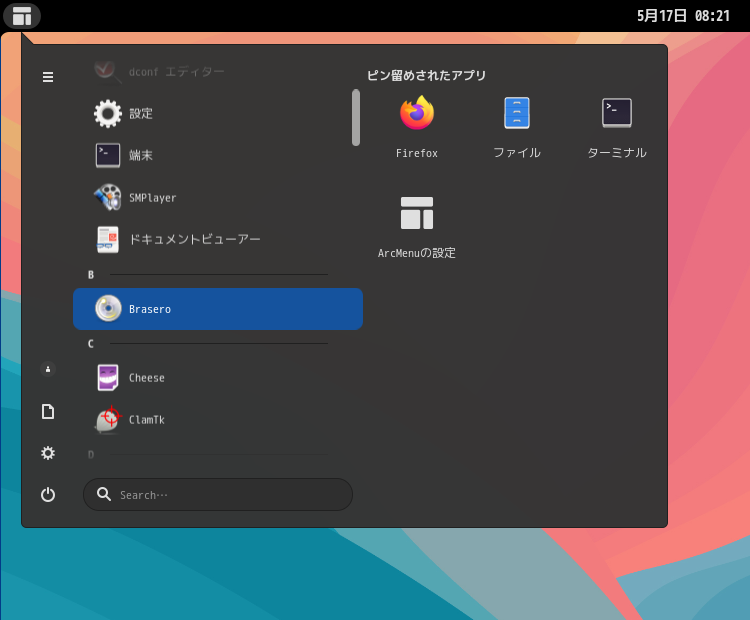Click the ピン留めされたアプリ heading

(426, 75)
